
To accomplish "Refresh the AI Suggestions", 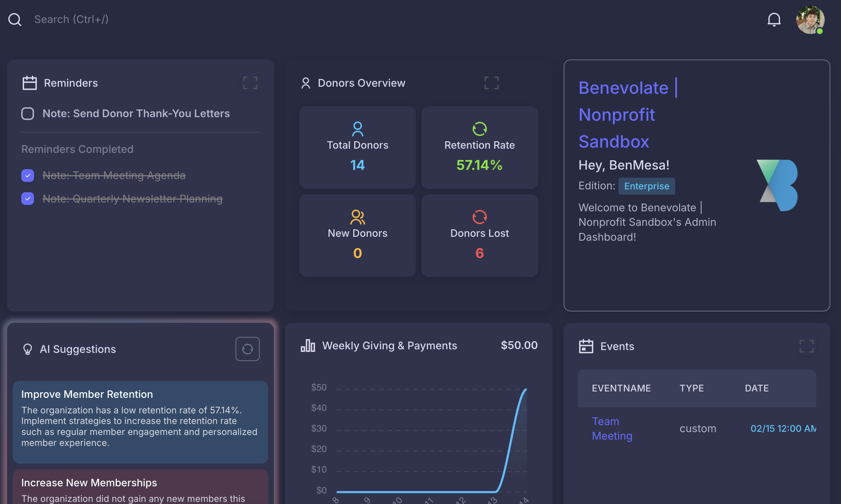I will coord(247,349).
